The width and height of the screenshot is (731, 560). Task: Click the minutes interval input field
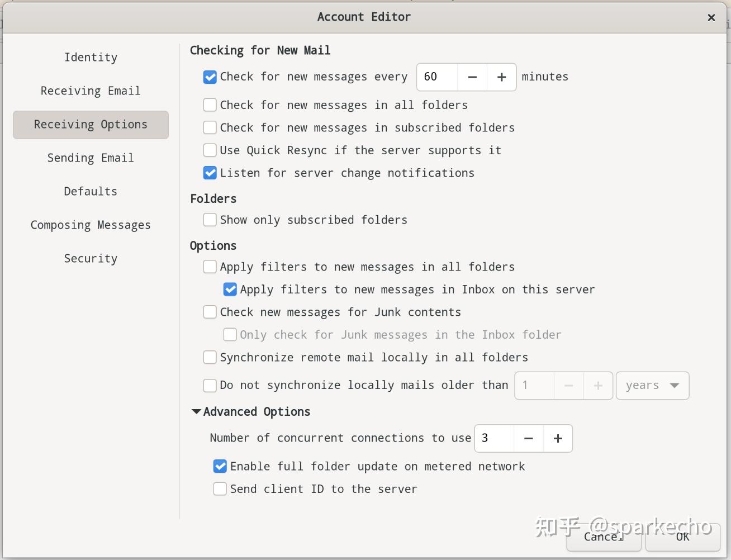[437, 77]
